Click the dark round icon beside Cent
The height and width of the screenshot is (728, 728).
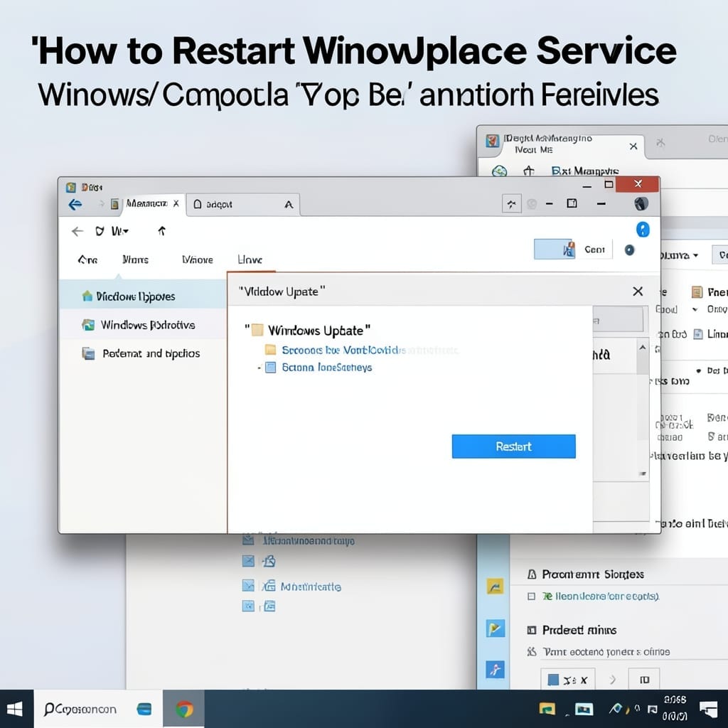click(629, 250)
